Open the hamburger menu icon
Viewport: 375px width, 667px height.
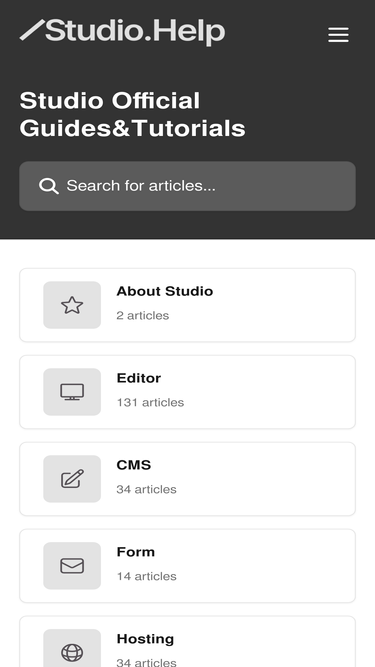click(338, 35)
